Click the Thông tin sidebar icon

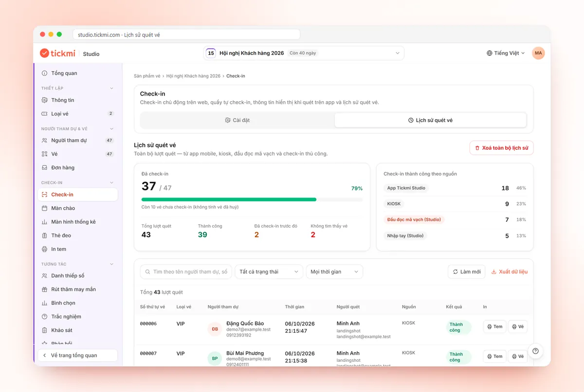point(45,100)
